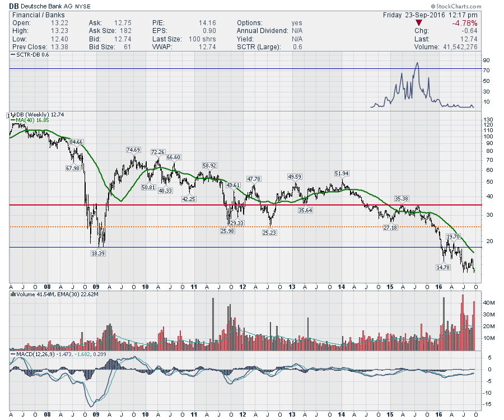
Task: Click the 48.33 price label
Action: click(x=166, y=190)
